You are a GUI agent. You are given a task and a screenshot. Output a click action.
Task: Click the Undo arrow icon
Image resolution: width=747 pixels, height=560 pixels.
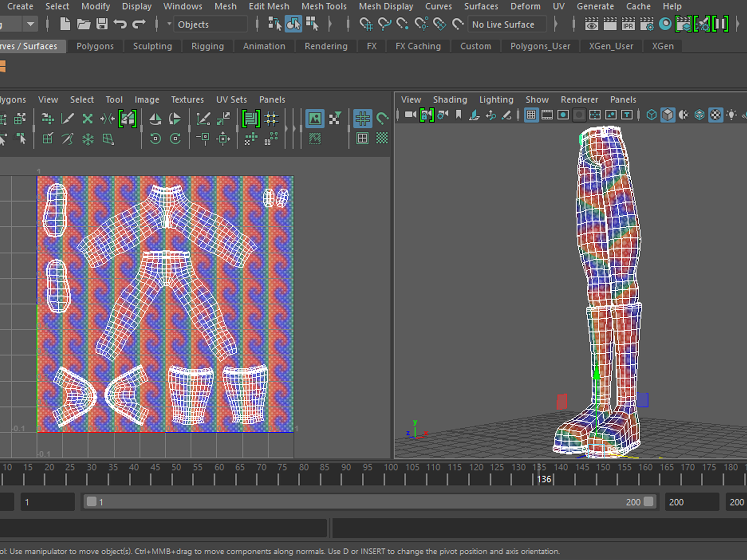(x=120, y=24)
